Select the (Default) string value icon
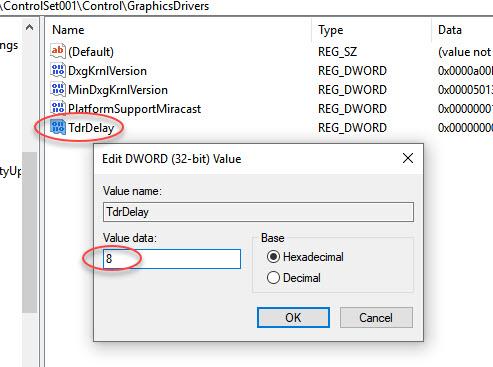Screen dimensions: 493x367 click(58, 51)
